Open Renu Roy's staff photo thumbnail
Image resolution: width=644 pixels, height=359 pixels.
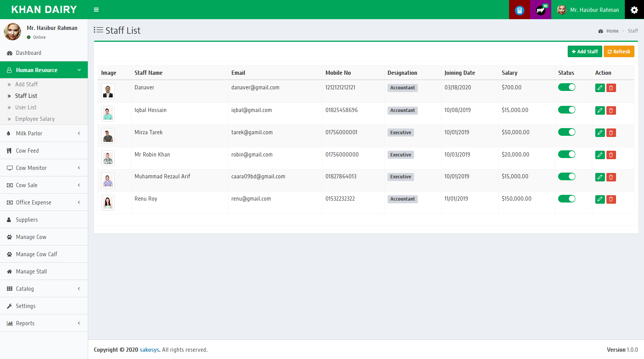pos(108,203)
